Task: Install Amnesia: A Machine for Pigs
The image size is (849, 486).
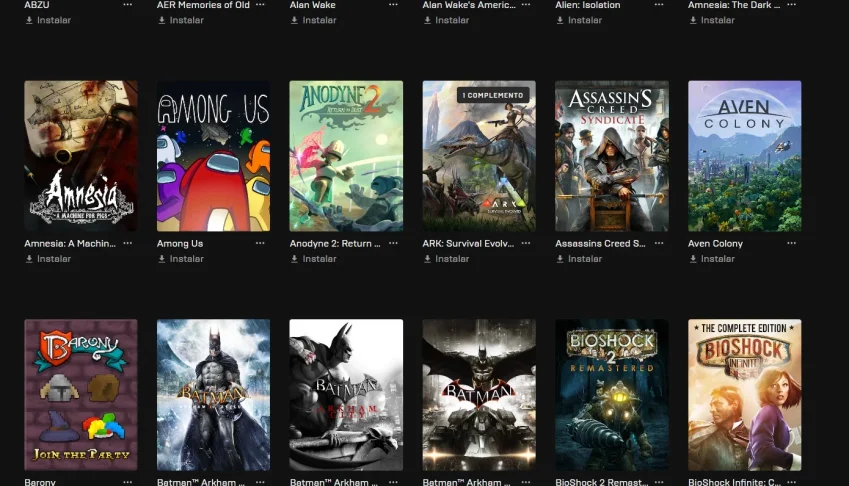Action: tap(48, 259)
